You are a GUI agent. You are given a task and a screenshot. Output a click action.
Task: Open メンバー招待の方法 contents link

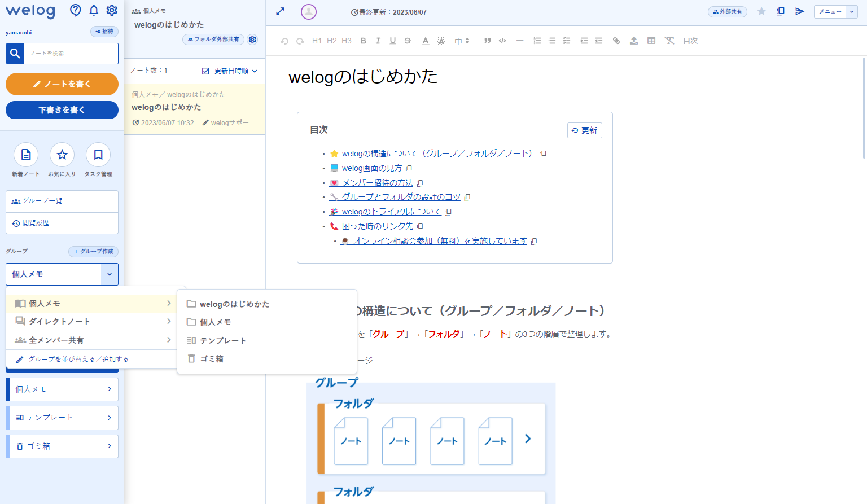pyautogui.click(x=378, y=183)
